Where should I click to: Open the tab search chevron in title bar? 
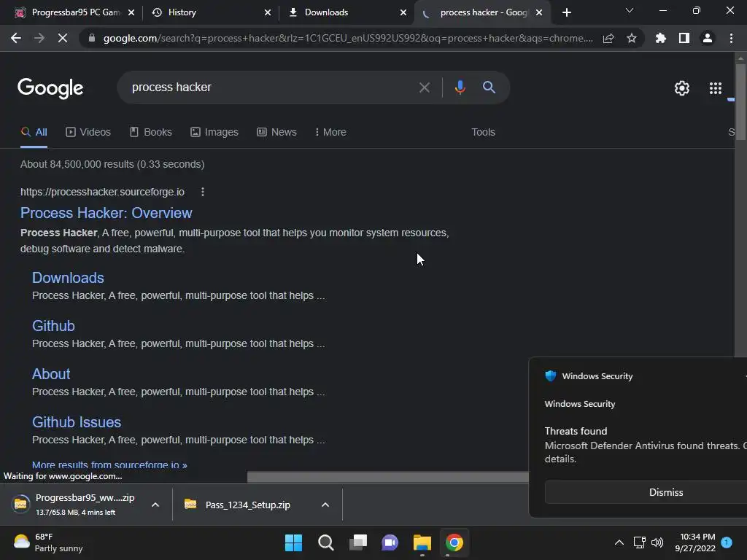coord(630,10)
